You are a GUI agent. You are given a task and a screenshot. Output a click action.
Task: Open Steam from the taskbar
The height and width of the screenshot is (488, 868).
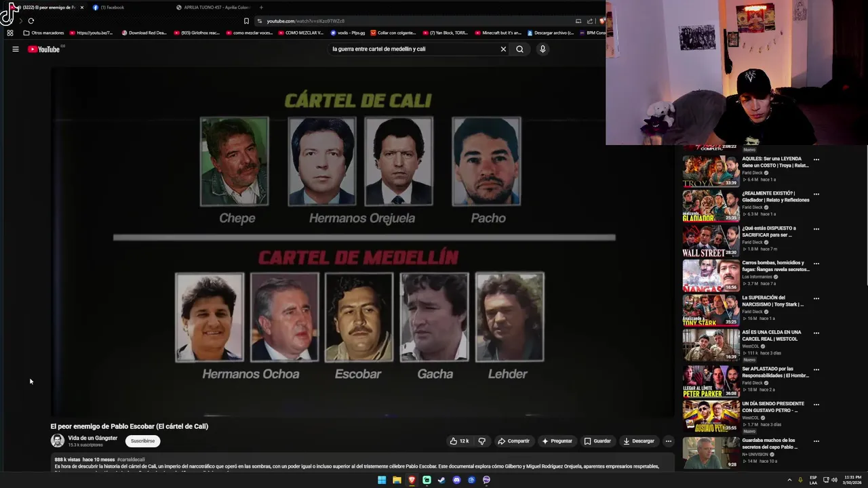(x=441, y=480)
